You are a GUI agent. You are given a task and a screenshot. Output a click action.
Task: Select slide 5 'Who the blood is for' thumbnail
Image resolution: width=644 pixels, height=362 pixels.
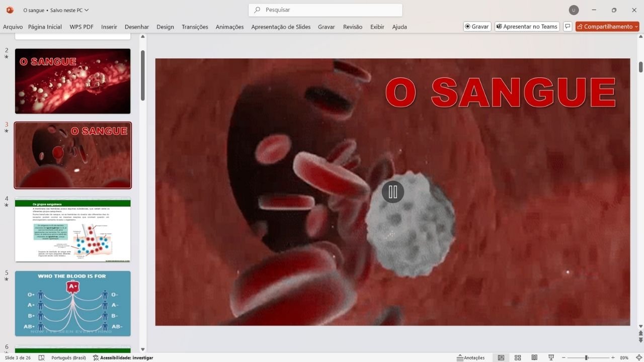[73, 304]
